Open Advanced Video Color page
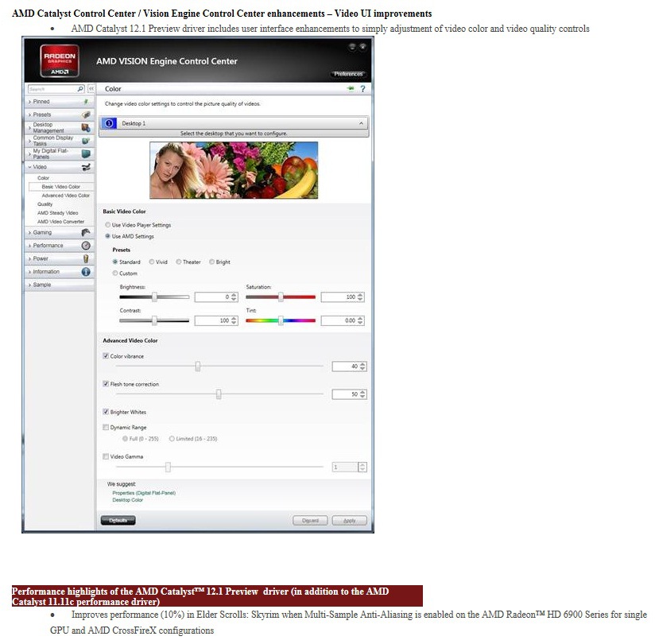 point(66,196)
